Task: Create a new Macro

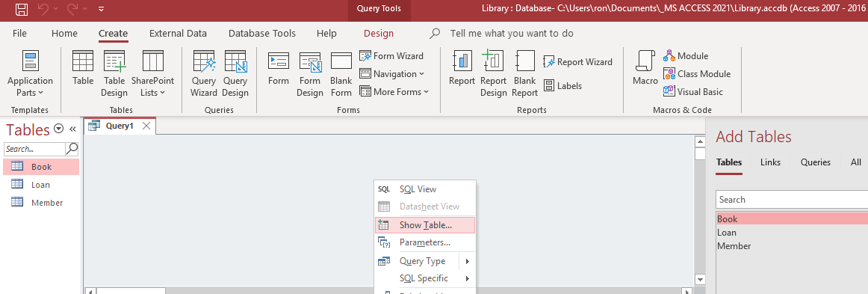Action: point(645,67)
